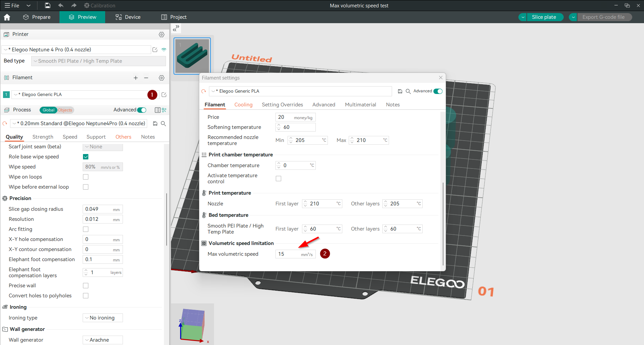
Task: Close the Filament settings dialog
Action: coord(440,78)
